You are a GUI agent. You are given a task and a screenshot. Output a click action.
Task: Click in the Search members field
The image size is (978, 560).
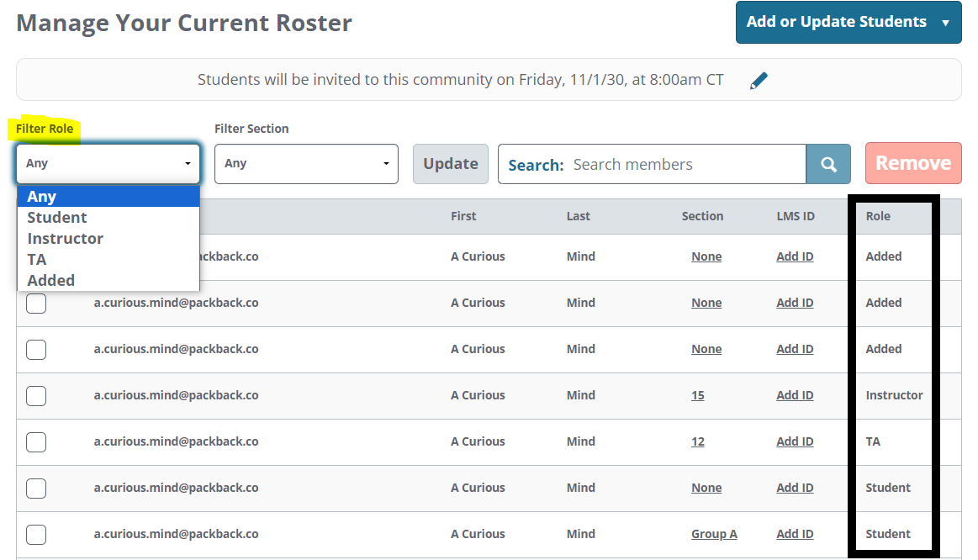tap(685, 164)
